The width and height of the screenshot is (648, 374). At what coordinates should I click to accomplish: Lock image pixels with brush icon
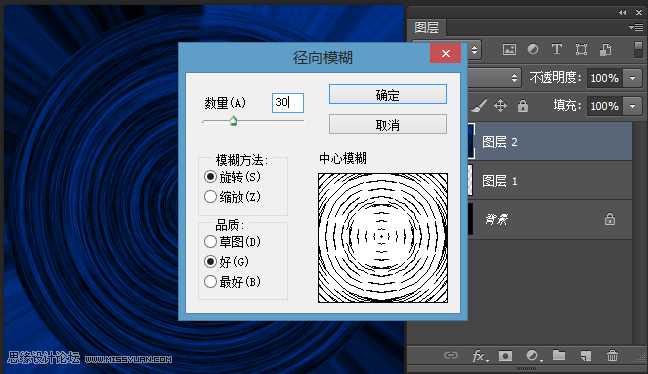(x=479, y=106)
